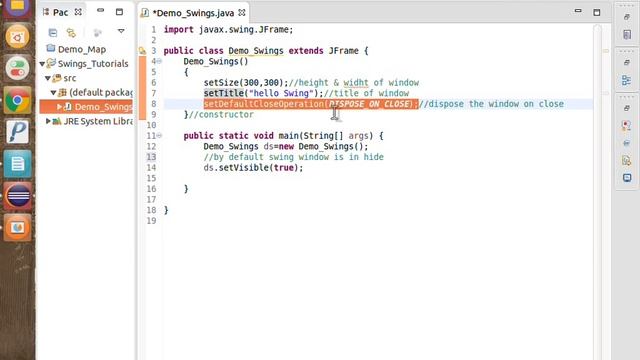Select Demo_Swings file in Package Explorer
The height and width of the screenshot is (360, 640).
coord(103,107)
